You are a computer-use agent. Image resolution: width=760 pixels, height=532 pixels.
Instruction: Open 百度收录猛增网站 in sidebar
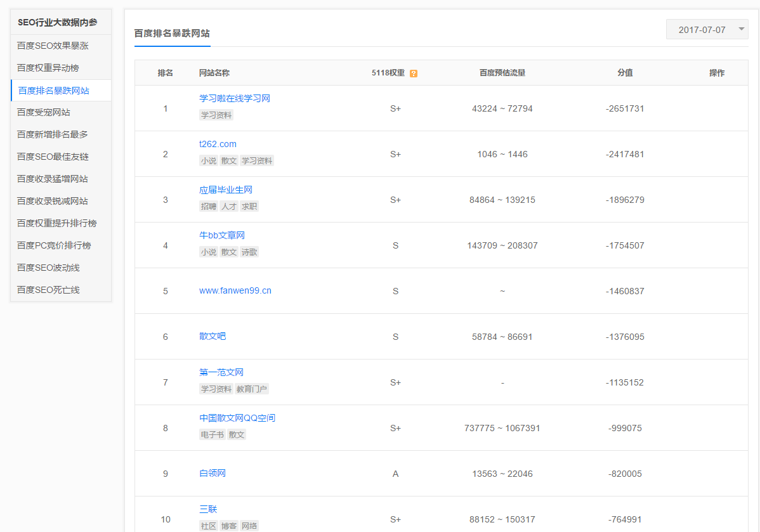53,179
